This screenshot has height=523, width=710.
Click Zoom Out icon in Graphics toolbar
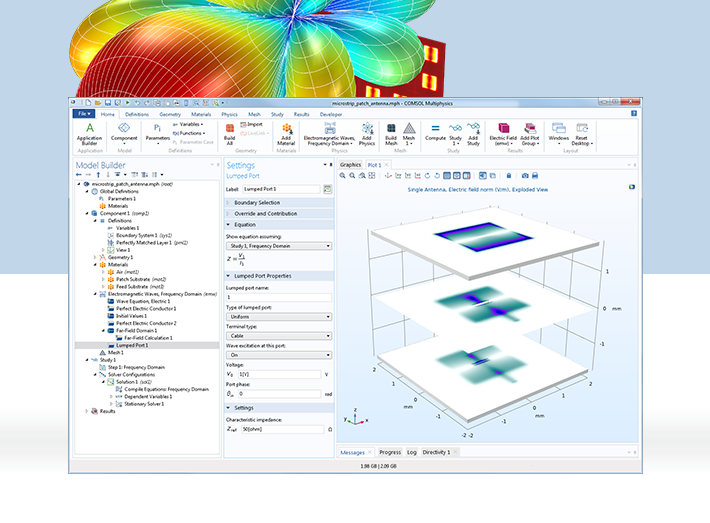352,176
